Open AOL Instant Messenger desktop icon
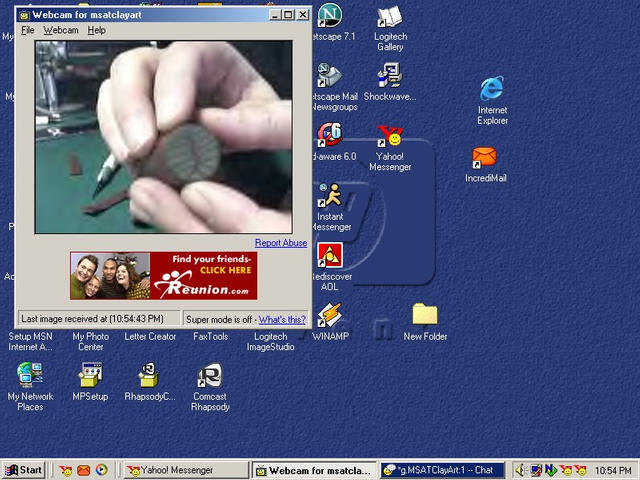This screenshot has width=640, height=480. (x=330, y=195)
